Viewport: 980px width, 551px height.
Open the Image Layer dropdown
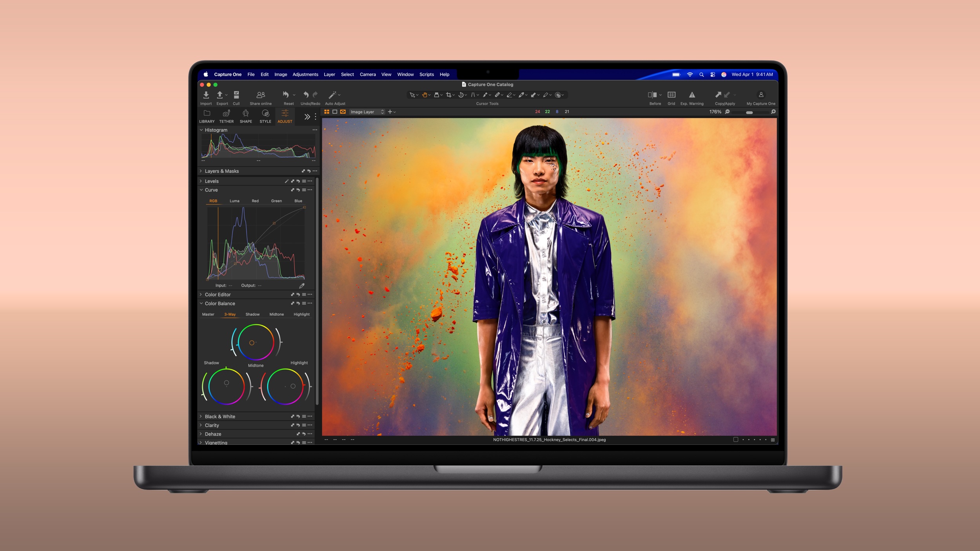pyautogui.click(x=367, y=112)
